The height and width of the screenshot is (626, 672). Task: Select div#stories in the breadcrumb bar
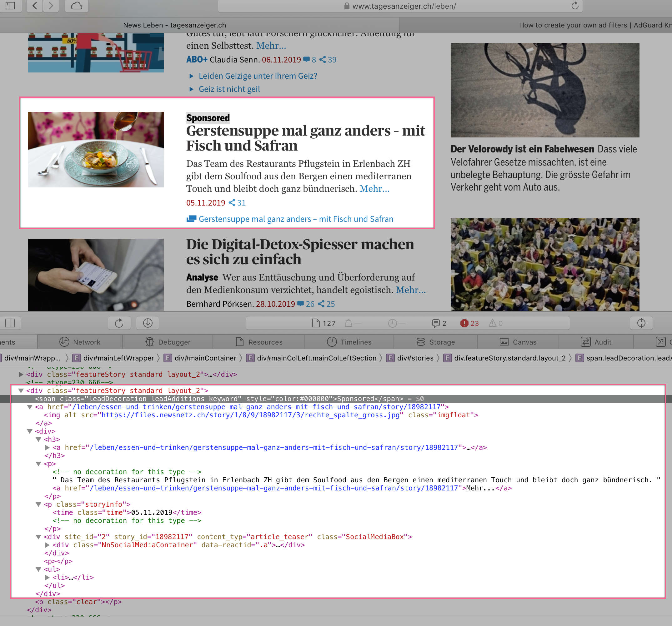tap(415, 358)
